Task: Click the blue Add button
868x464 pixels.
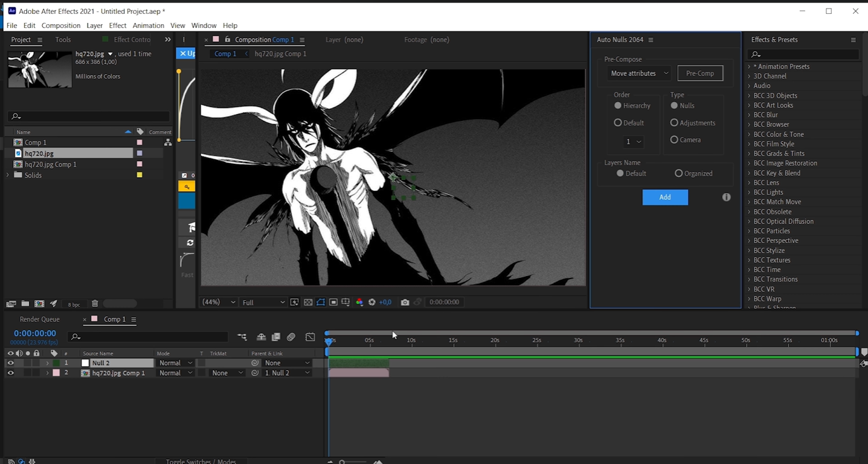Action: pyautogui.click(x=665, y=197)
